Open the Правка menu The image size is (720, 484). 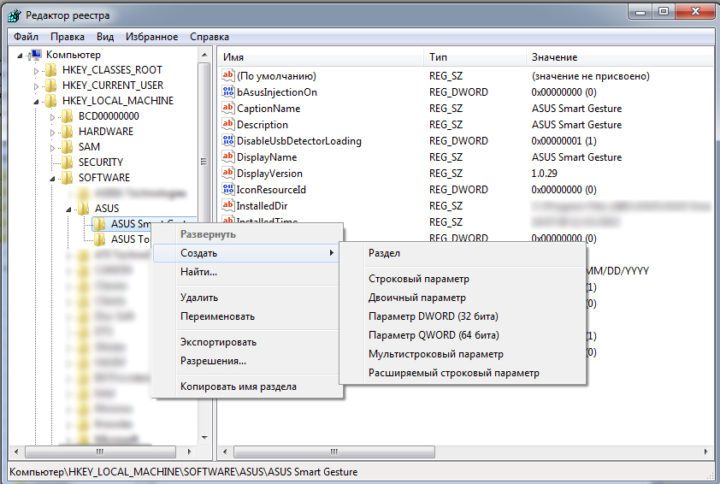click(x=68, y=37)
